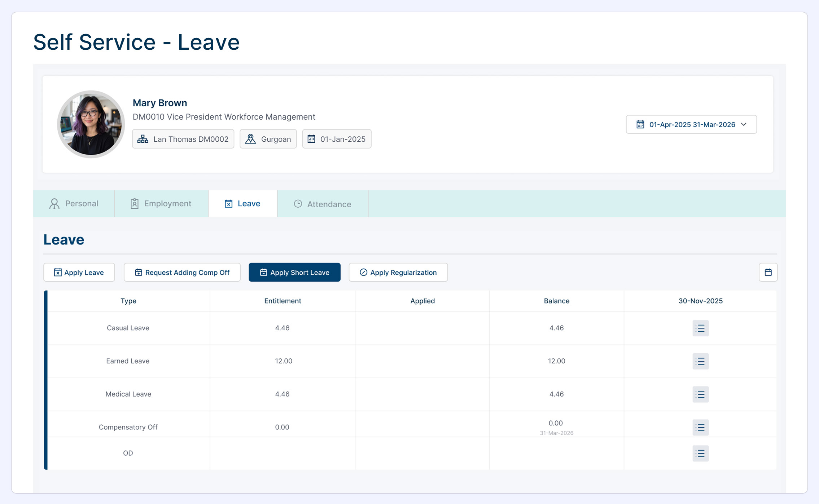
Task: Click Apply Regularization button
Action: point(398,273)
